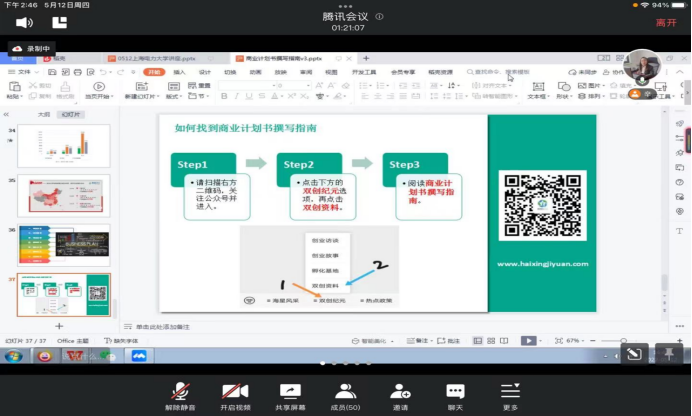Click the print icon in quick toolbar

(78, 72)
